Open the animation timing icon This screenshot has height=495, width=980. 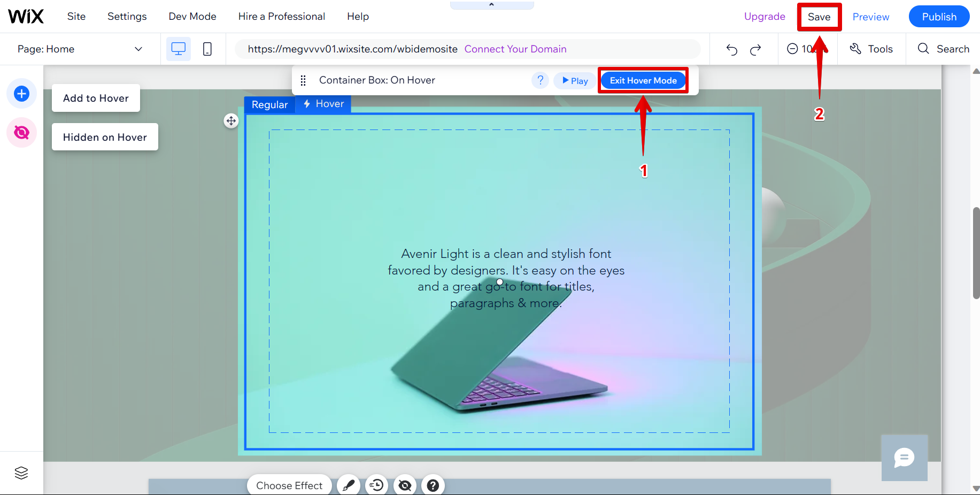click(377, 485)
